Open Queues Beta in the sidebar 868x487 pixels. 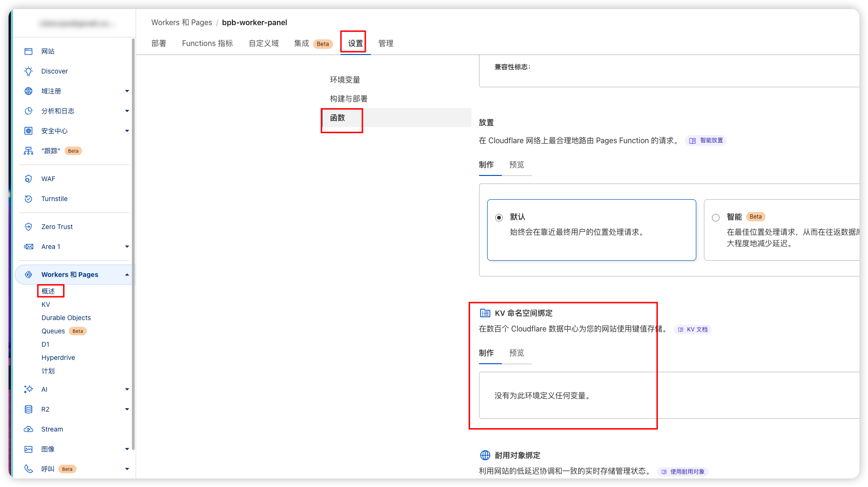click(64, 331)
